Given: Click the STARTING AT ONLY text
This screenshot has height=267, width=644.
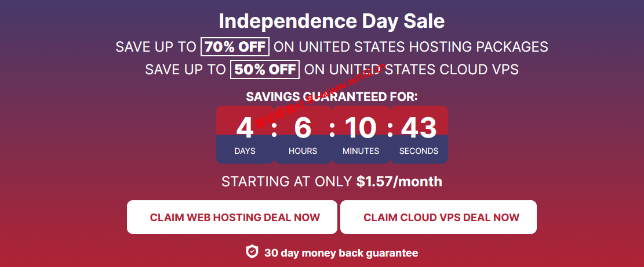Looking at the screenshot, I should (287, 182).
